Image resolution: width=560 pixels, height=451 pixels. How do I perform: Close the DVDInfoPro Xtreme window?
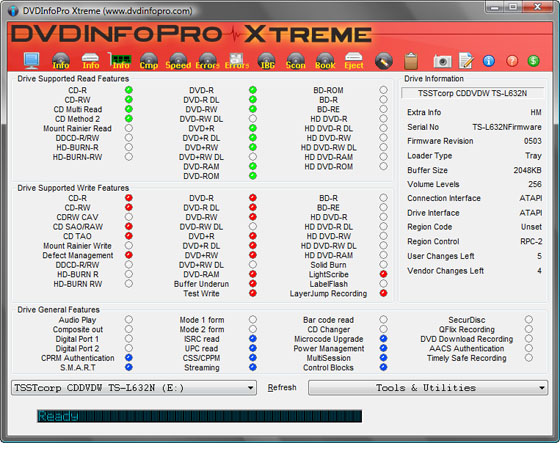pos(537,7)
